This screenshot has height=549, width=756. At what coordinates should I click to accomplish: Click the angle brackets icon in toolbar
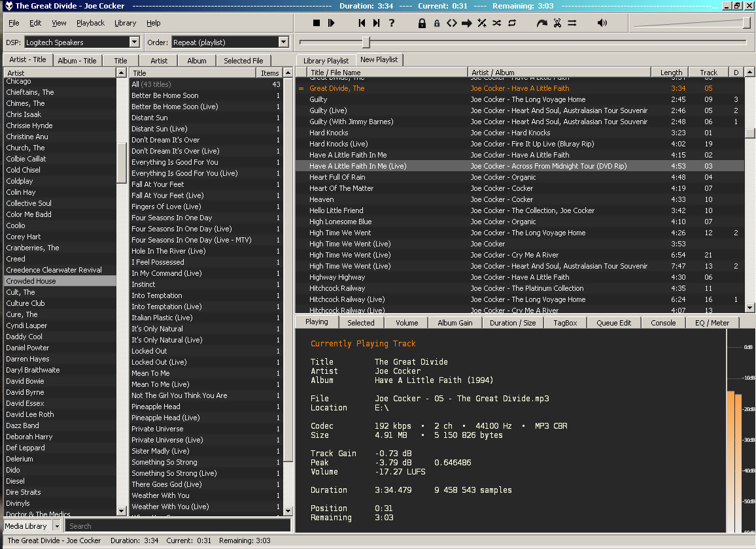pos(452,24)
